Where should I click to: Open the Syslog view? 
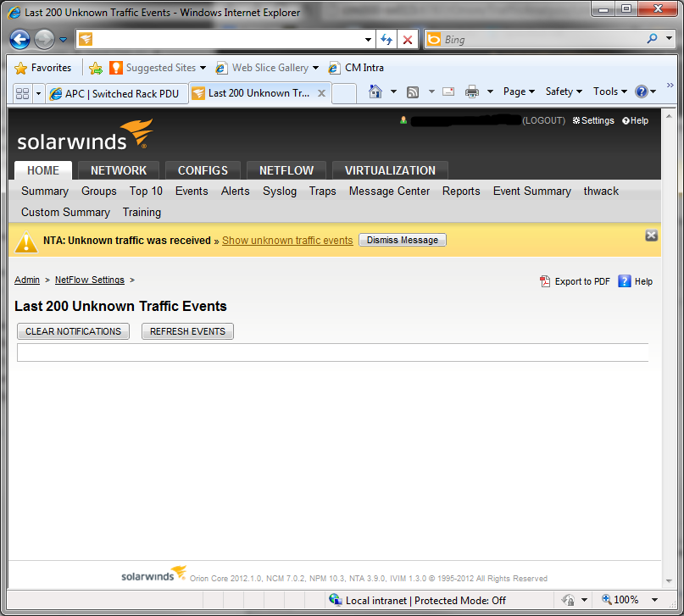[x=279, y=191]
